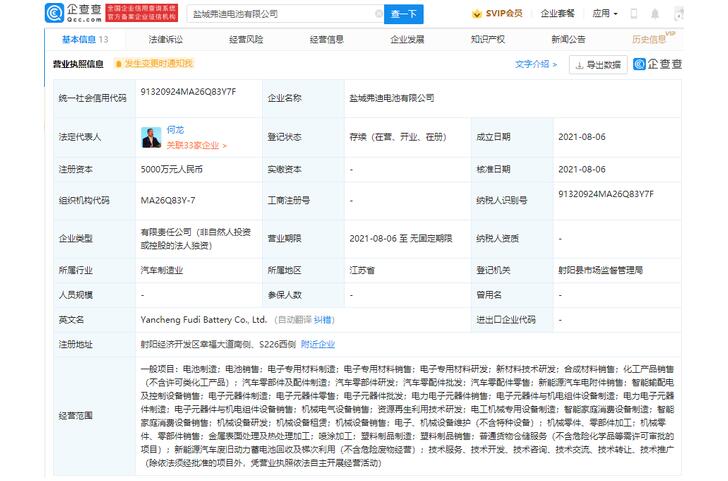Click the 经营范围 label

75,416
